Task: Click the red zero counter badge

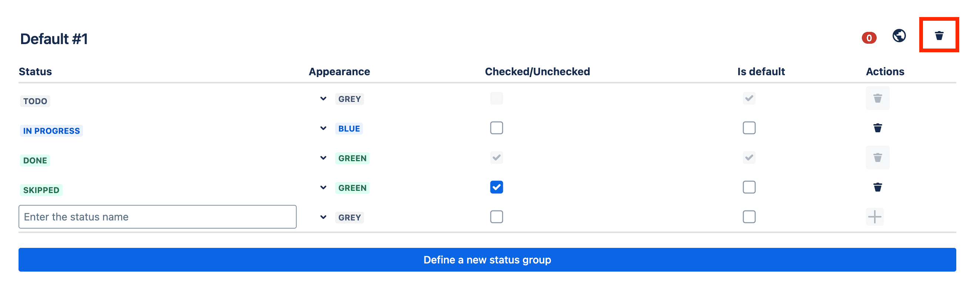Action: (x=869, y=38)
